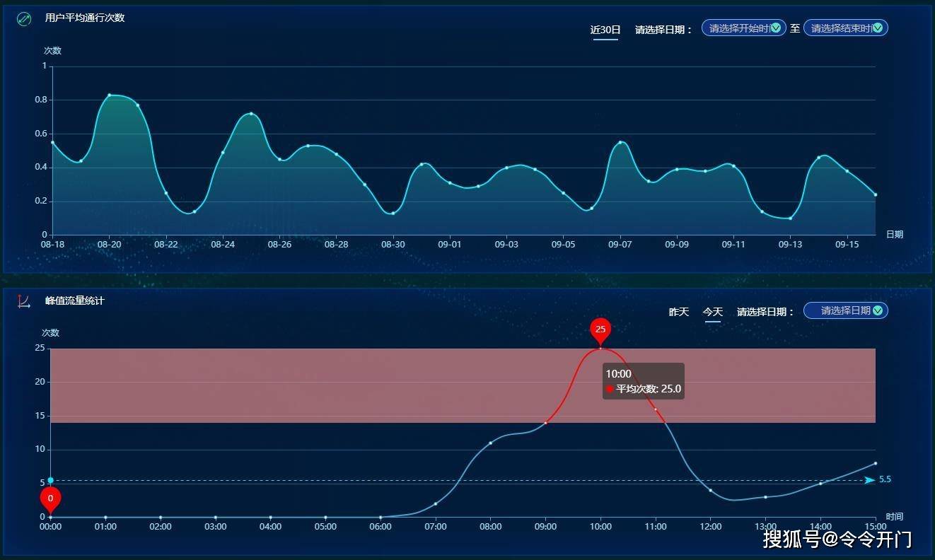Select the 今天 tab
Viewport: 935px width, 560px height.
click(712, 312)
